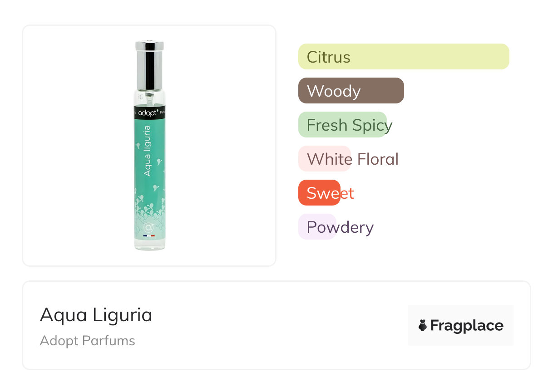Open the Adopt Parfums brand link
553x392 pixels.
pos(87,341)
